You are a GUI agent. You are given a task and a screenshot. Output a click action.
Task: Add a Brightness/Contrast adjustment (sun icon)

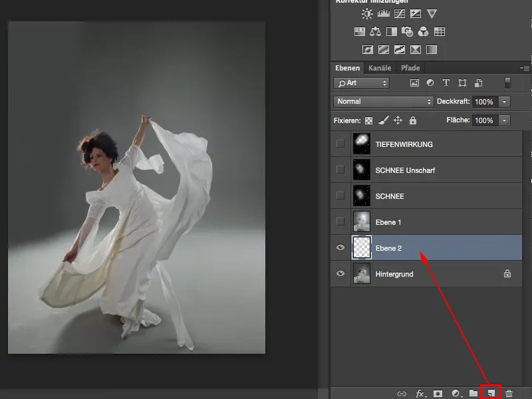tap(367, 13)
